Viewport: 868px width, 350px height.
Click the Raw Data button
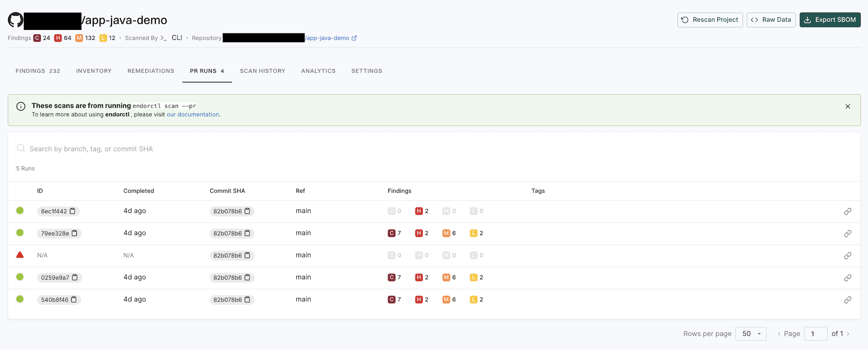coord(771,20)
